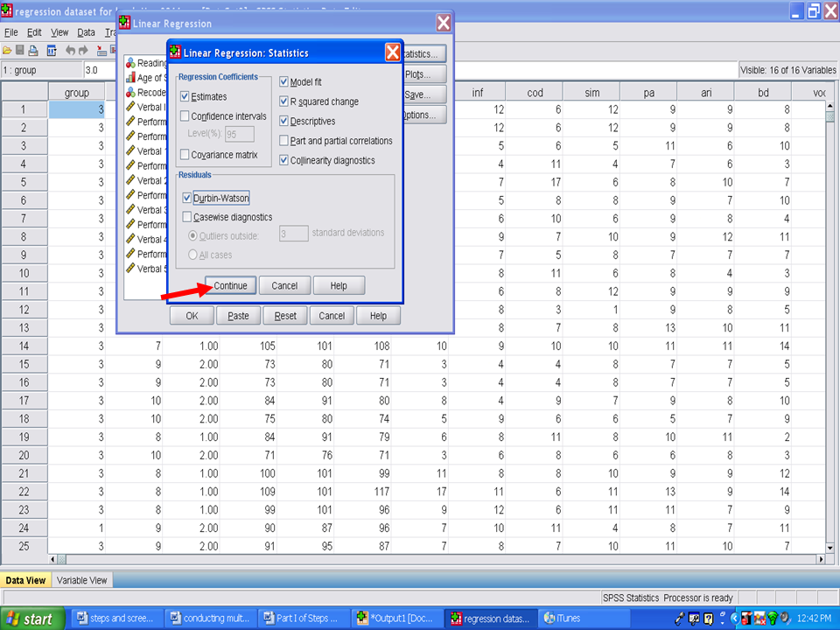Click the Print toolbar icon
The image size is (840, 630).
tap(33, 51)
